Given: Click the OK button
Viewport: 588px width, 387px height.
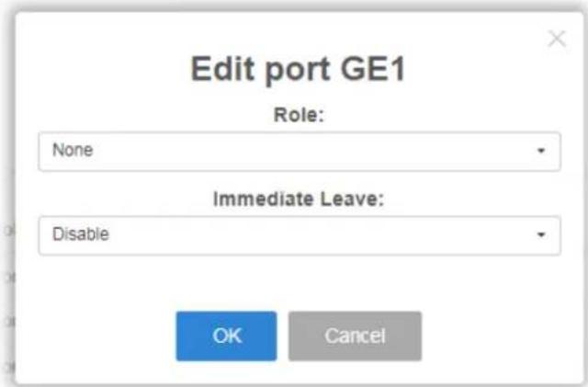Looking at the screenshot, I should click(227, 336).
